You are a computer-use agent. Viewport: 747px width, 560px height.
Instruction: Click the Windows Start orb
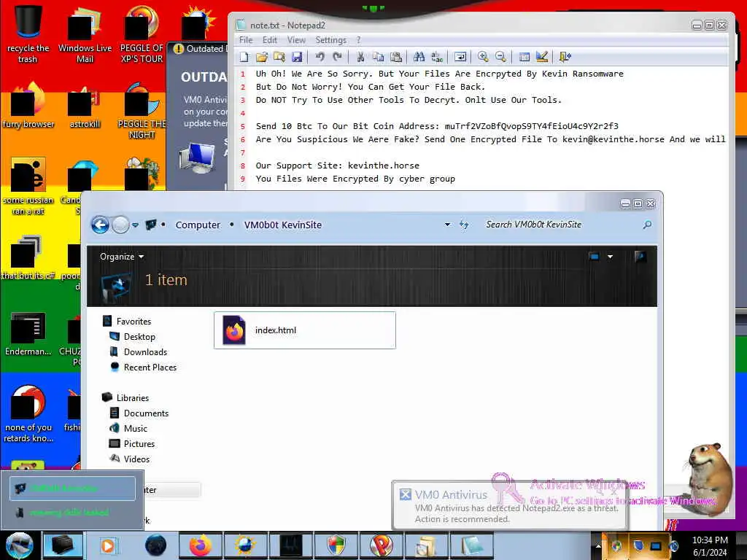tap(19, 545)
